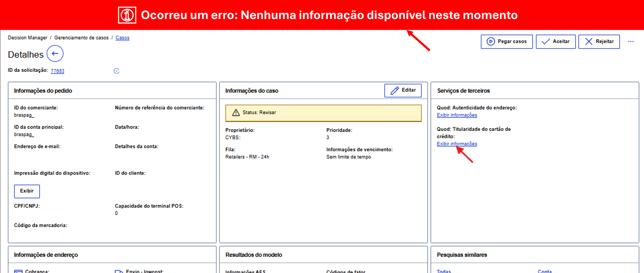
Task: Click the 'Código da mercadoria:' label
Action: tap(41, 225)
